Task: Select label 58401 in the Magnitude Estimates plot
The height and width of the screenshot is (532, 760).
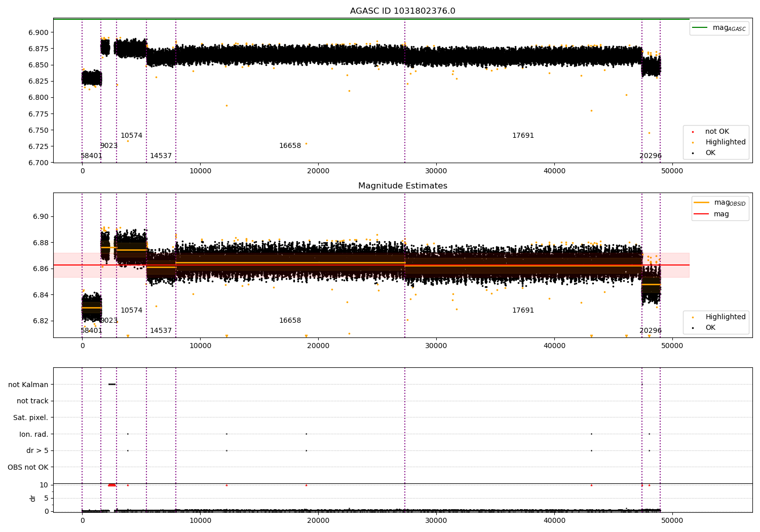Action: tap(91, 331)
